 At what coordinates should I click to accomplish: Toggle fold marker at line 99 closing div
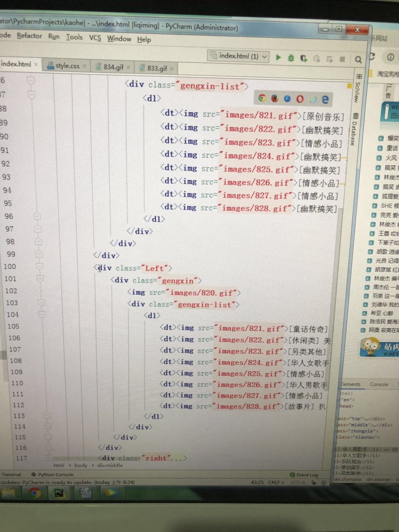click(x=39, y=254)
